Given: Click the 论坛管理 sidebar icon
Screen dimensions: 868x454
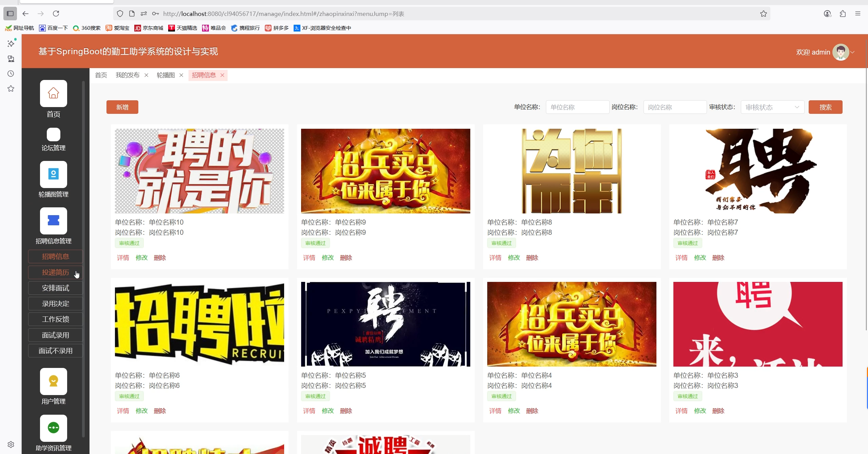Looking at the screenshot, I should (53, 135).
